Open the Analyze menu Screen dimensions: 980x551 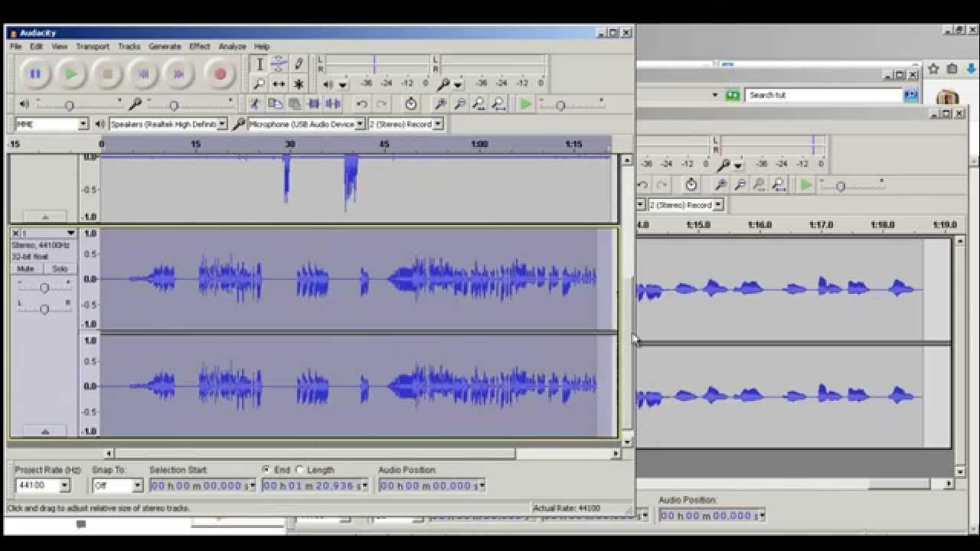tap(232, 47)
